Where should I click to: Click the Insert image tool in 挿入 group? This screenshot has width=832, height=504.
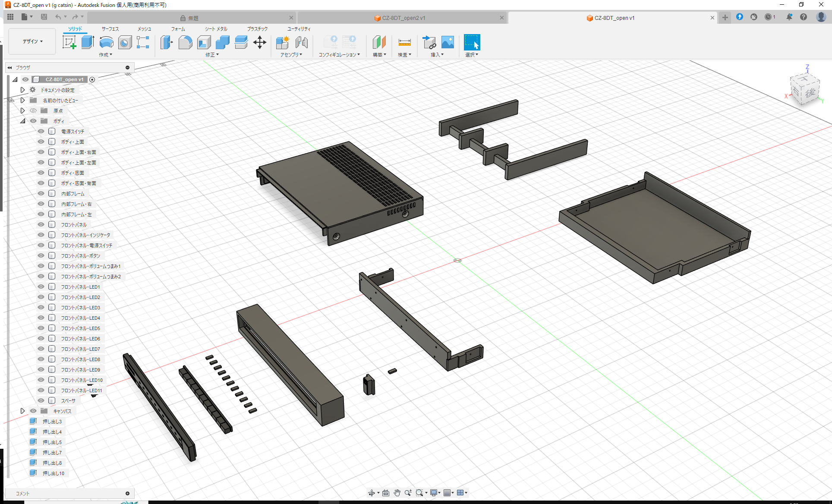tap(448, 43)
